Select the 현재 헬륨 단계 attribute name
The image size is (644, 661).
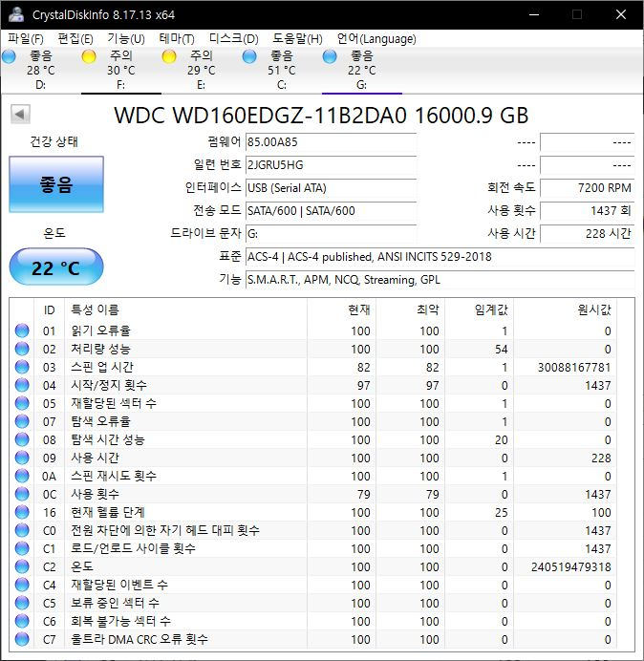(x=108, y=512)
